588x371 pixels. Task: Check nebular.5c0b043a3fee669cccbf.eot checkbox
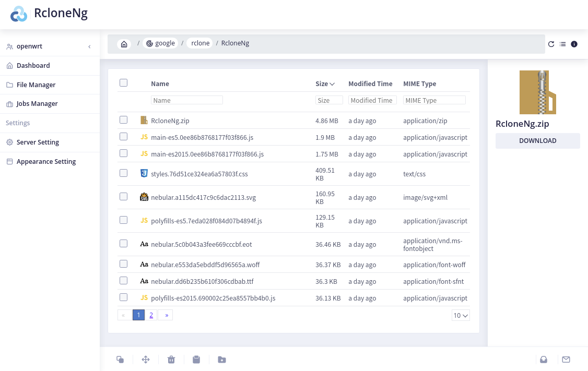point(123,244)
